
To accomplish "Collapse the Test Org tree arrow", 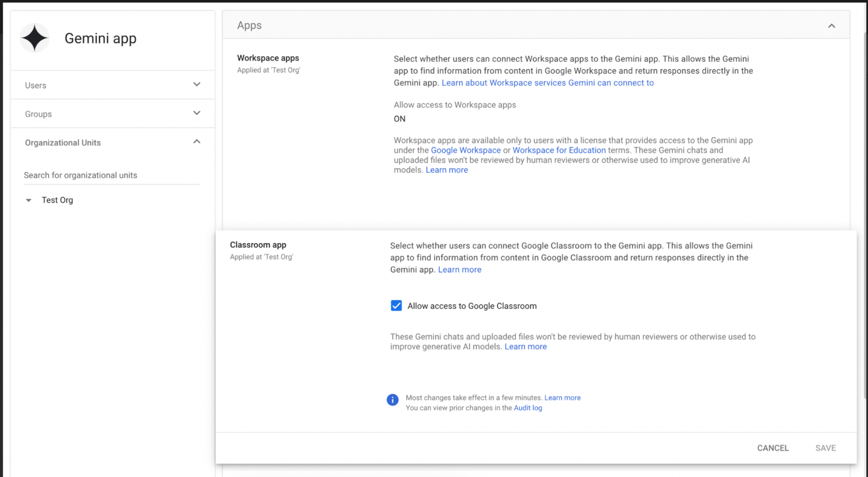I will pyautogui.click(x=29, y=200).
